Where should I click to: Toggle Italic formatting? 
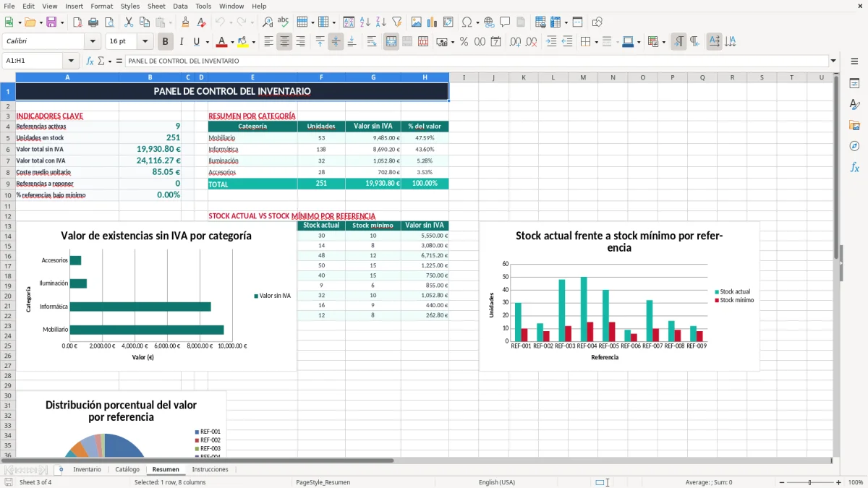[x=181, y=42]
